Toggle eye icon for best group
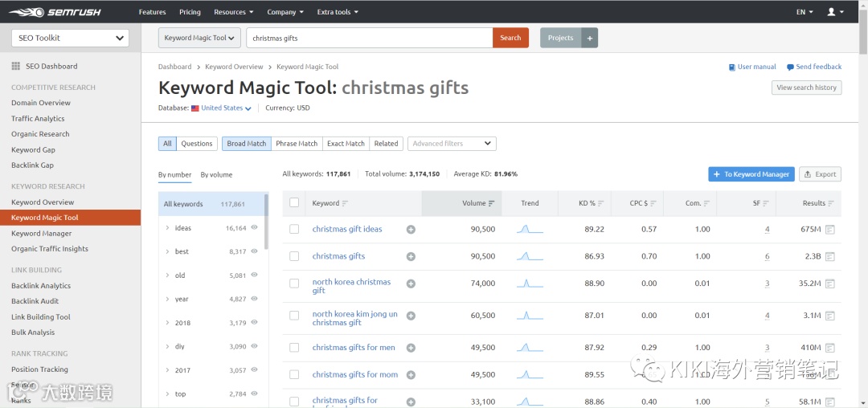This screenshot has height=408, width=868. coord(255,251)
